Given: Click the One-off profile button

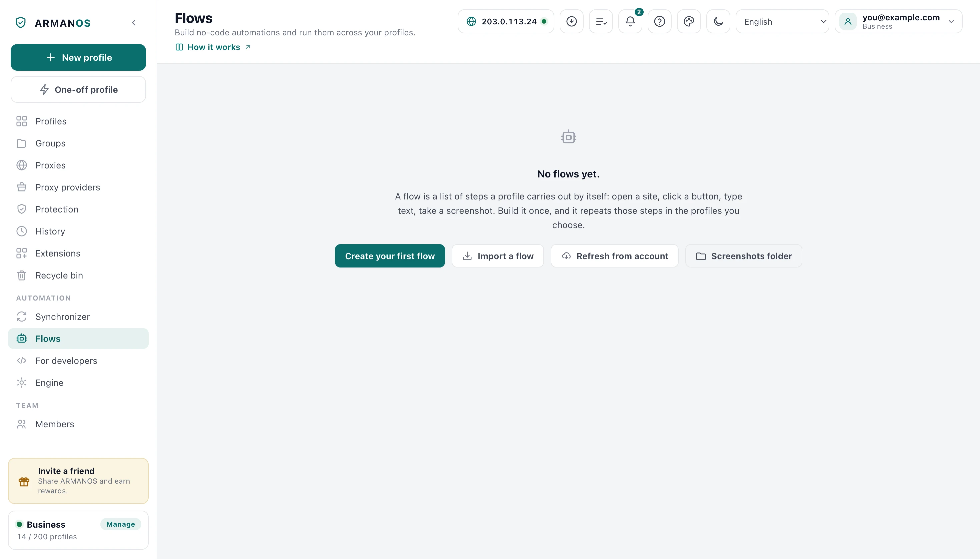Looking at the screenshot, I should coord(78,89).
